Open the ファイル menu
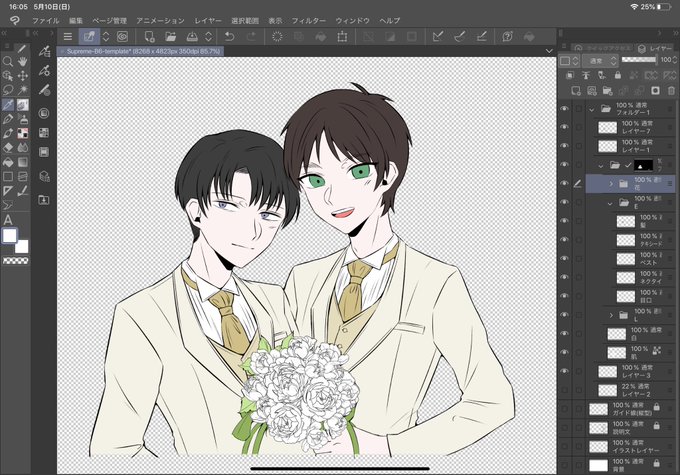This screenshot has width=680, height=475. coord(46,21)
